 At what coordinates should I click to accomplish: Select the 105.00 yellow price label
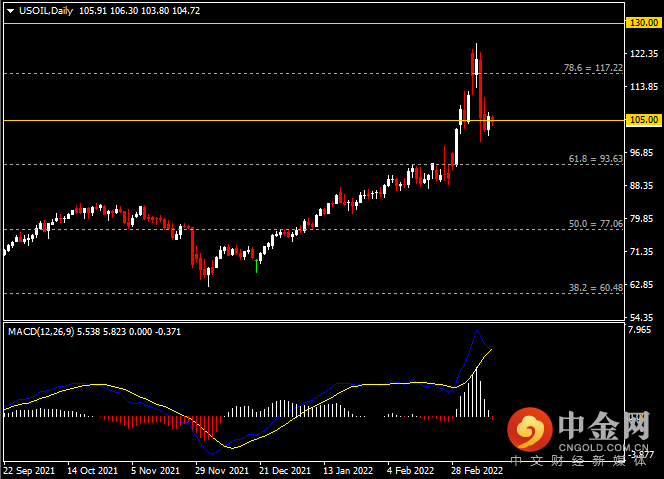point(644,120)
